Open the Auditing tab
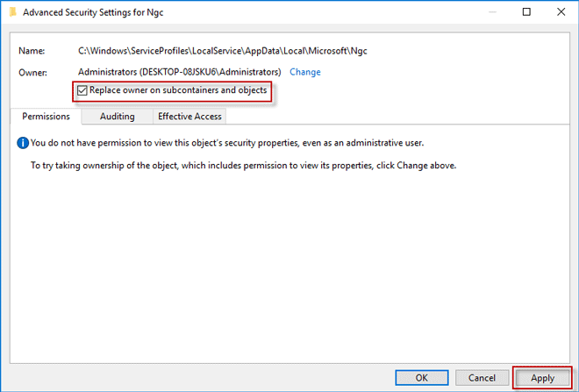The height and width of the screenshot is (392, 579). click(117, 116)
